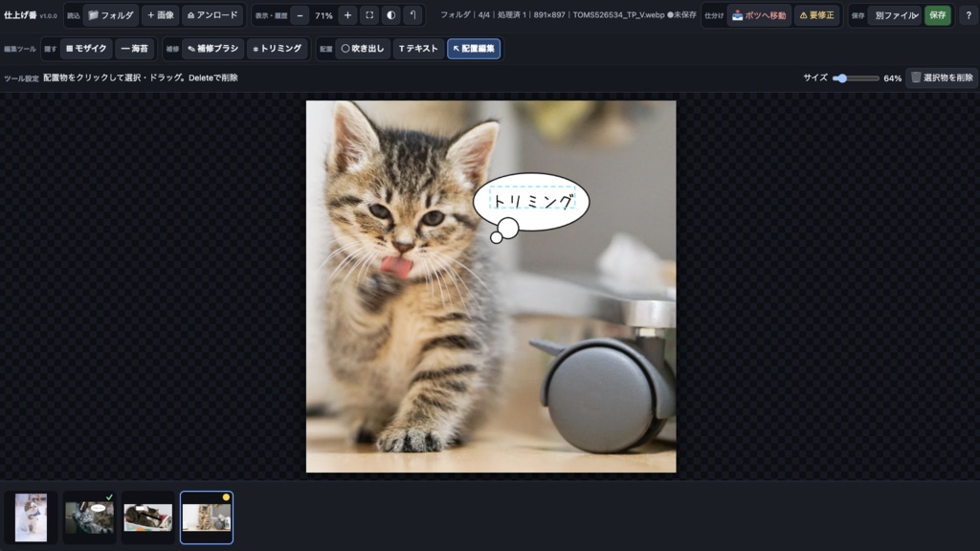Select the 補修ブラシ repair brush tool

(x=212, y=48)
